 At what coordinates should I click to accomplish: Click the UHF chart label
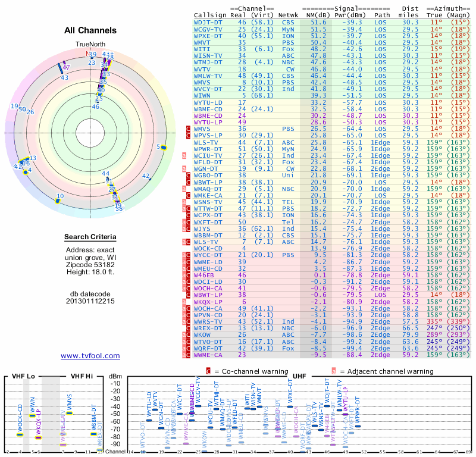click(x=299, y=376)
